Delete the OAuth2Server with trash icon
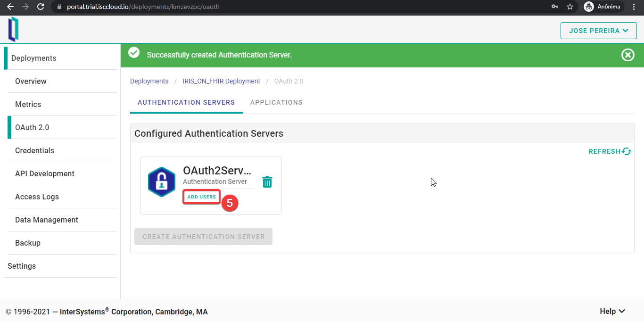The width and height of the screenshot is (644, 321). (x=267, y=182)
